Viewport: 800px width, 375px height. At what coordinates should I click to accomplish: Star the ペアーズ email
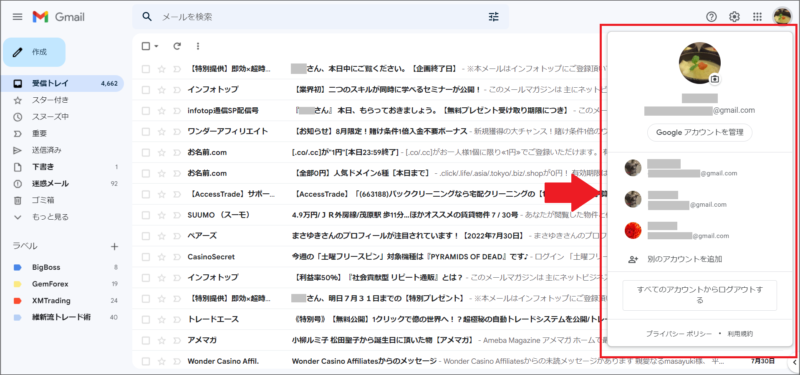click(162, 236)
